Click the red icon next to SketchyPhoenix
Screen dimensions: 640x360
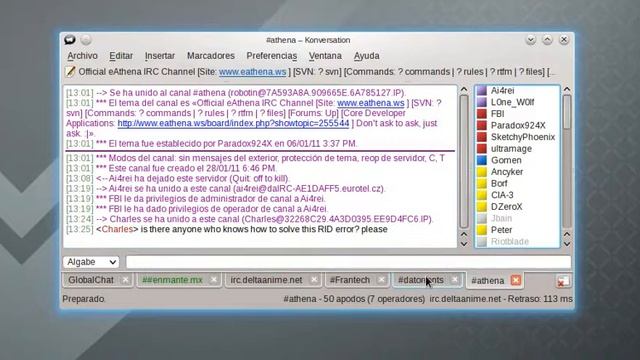pos(482,137)
